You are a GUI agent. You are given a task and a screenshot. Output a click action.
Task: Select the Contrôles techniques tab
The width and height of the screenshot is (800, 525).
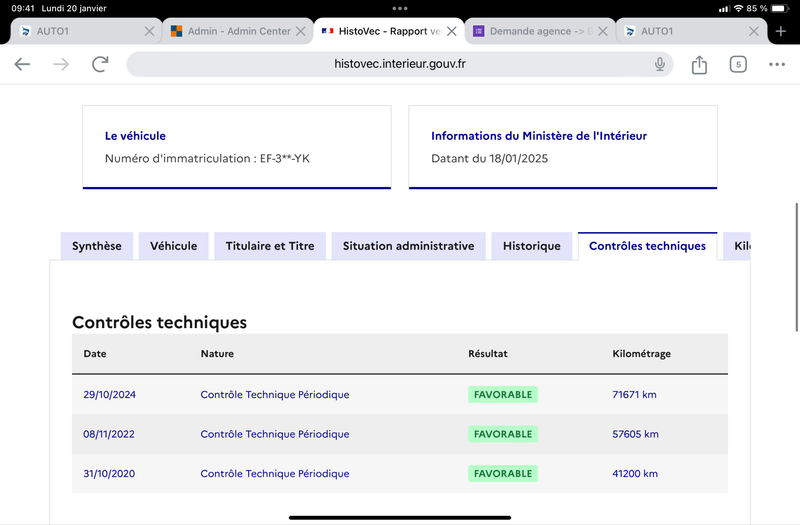[647, 246]
